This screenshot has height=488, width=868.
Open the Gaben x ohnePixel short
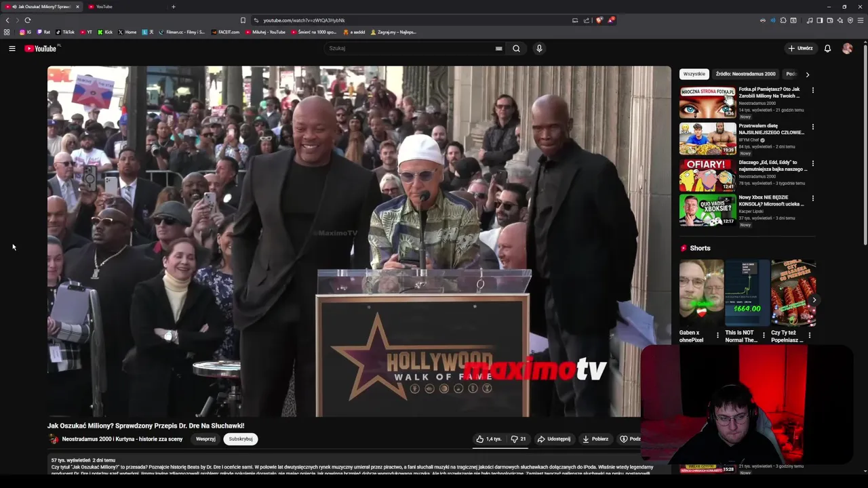701,293
